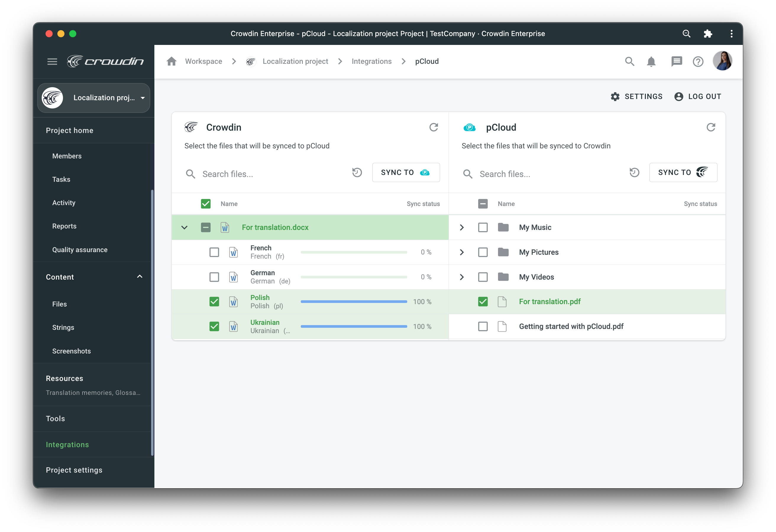Check the My Videos folder checkbox
This screenshot has width=776, height=532.
coord(483,277)
